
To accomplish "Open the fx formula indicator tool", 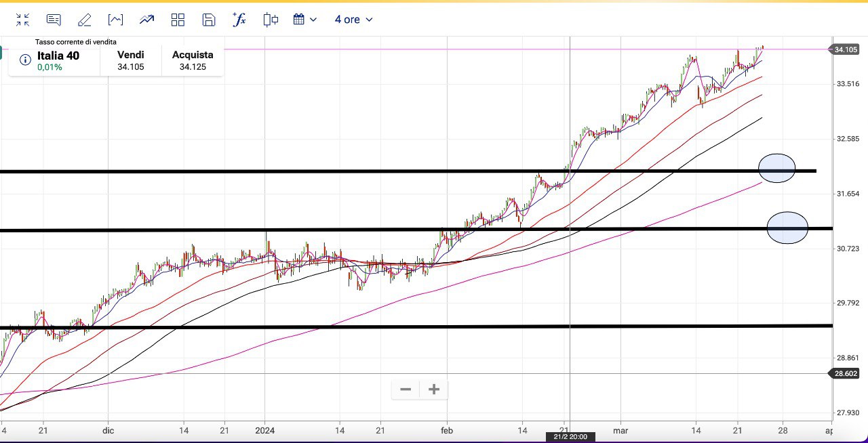I will (x=239, y=20).
